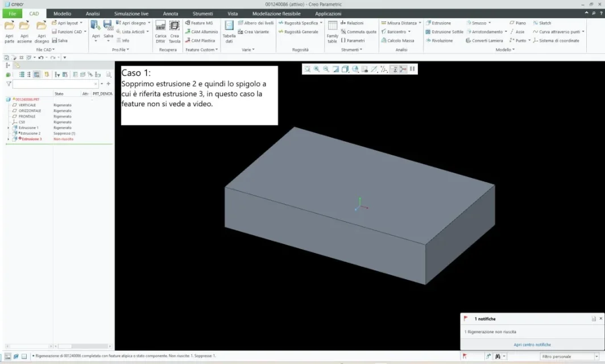The height and width of the screenshot is (364, 605).
Task: Click Calcolo Massa in Analisi group
Action: pyautogui.click(x=400, y=40)
